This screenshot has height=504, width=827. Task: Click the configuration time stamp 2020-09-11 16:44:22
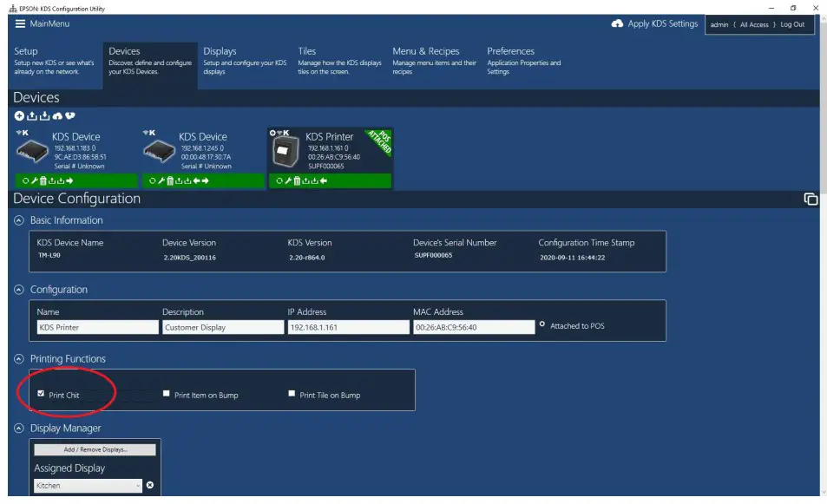tap(572, 258)
